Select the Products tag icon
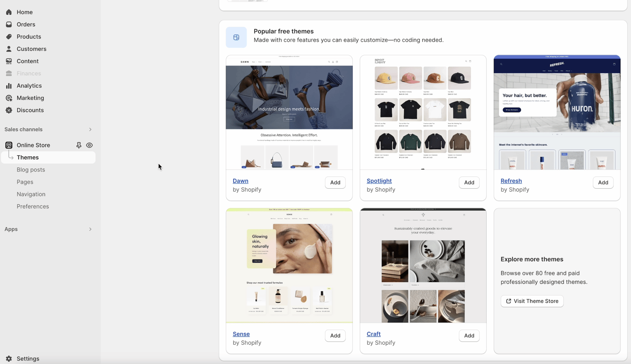Image resolution: width=631 pixels, height=364 pixels. point(9,37)
